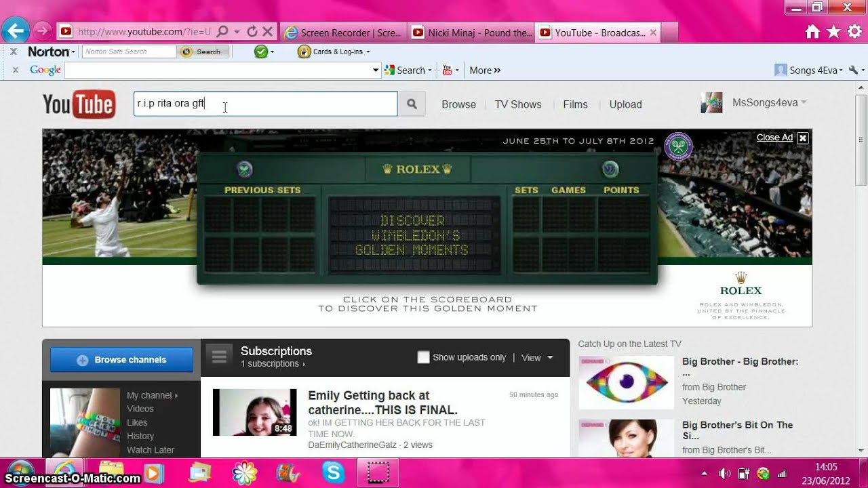Image resolution: width=868 pixels, height=488 pixels.
Task: Open Likes link in sidebar
Action: (x=137, y=422)
